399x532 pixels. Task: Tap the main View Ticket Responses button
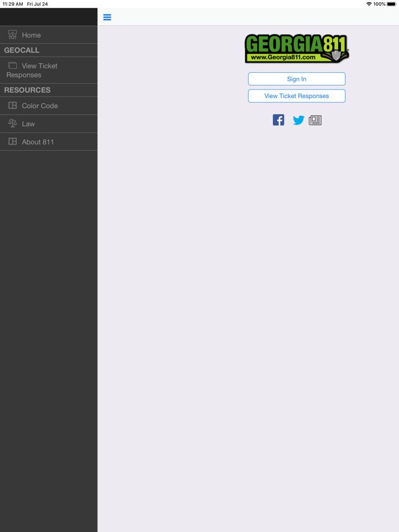point(296,96)
